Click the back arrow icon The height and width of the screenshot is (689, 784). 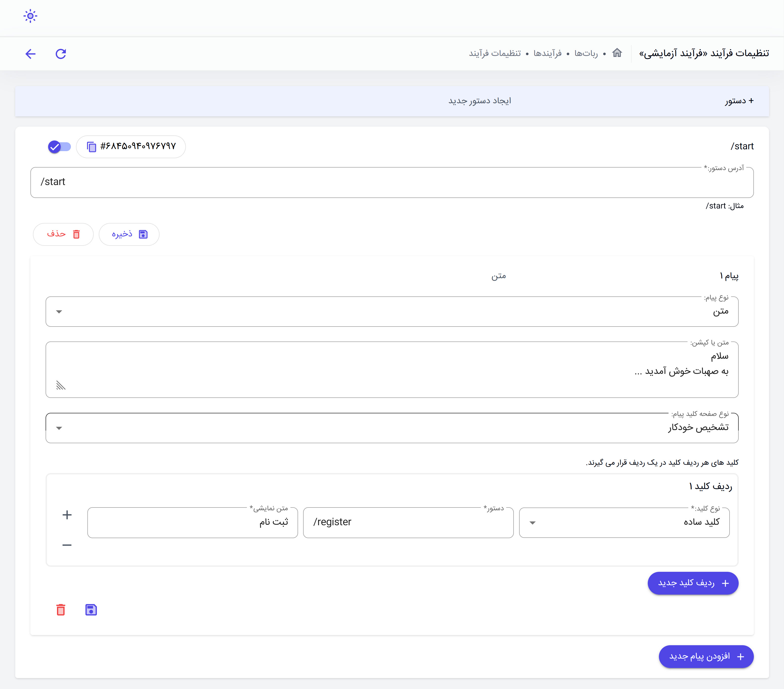tap(31, 54)
